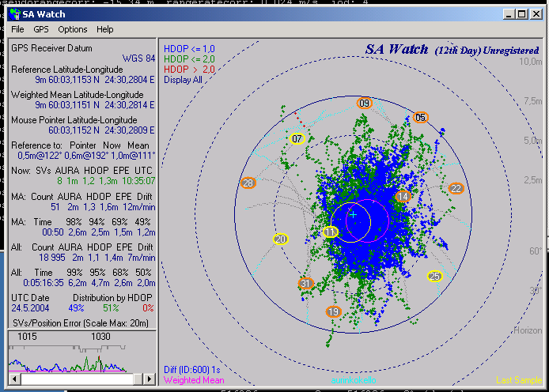This screenshot has height=392, width=549.
Task: Click mouse pointer coordinates 60:03,1152 N
Action: [74, 130]
